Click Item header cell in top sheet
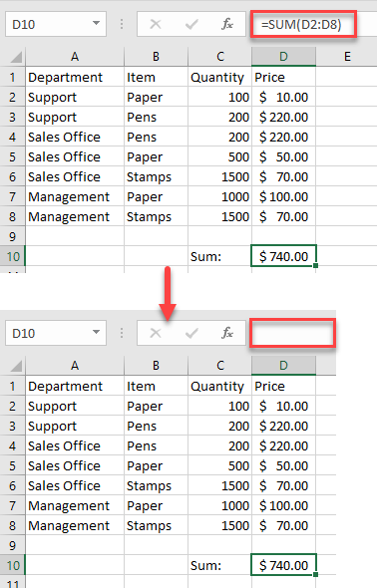 tap(156, 78)
